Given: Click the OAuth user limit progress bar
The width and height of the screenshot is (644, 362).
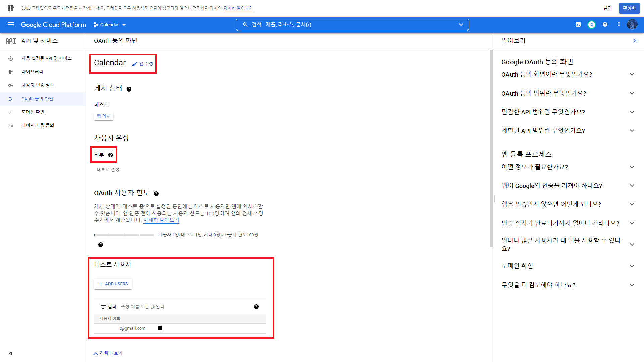Looking at the screenshot, I should 124,235.
